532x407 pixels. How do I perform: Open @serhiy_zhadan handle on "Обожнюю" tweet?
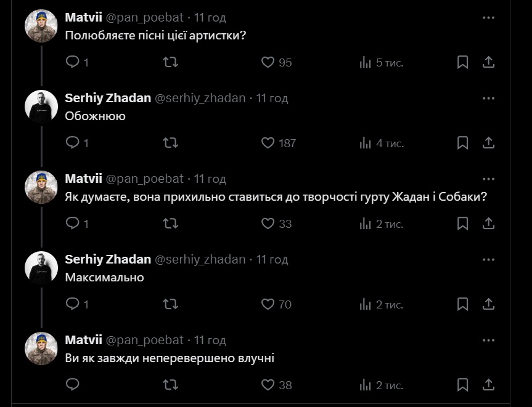pos(200,98)
